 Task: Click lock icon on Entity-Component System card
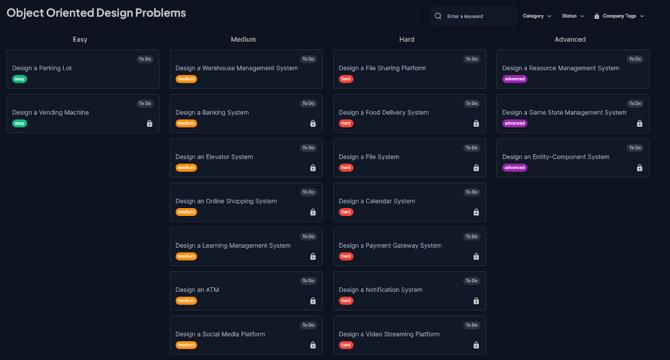639,168
